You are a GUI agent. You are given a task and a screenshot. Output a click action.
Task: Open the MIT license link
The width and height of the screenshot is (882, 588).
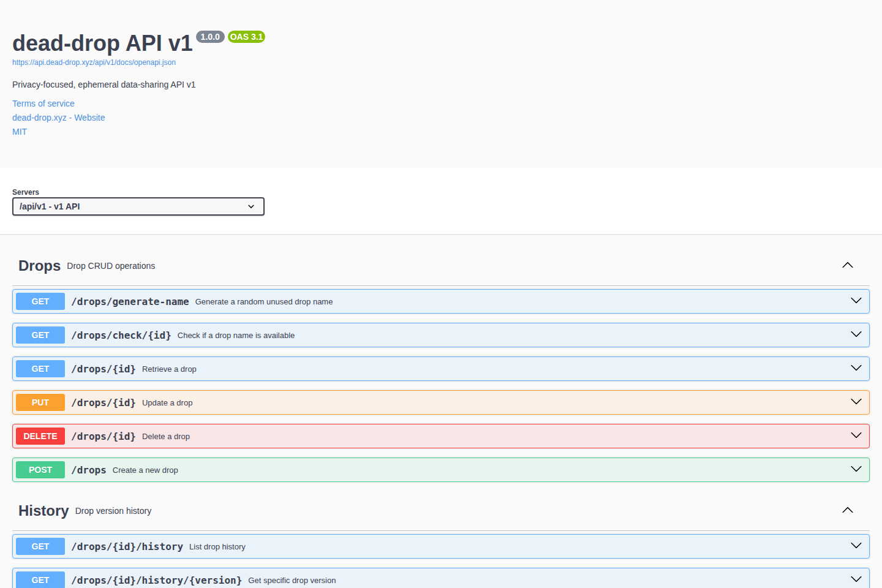click(x=20, y=132)
